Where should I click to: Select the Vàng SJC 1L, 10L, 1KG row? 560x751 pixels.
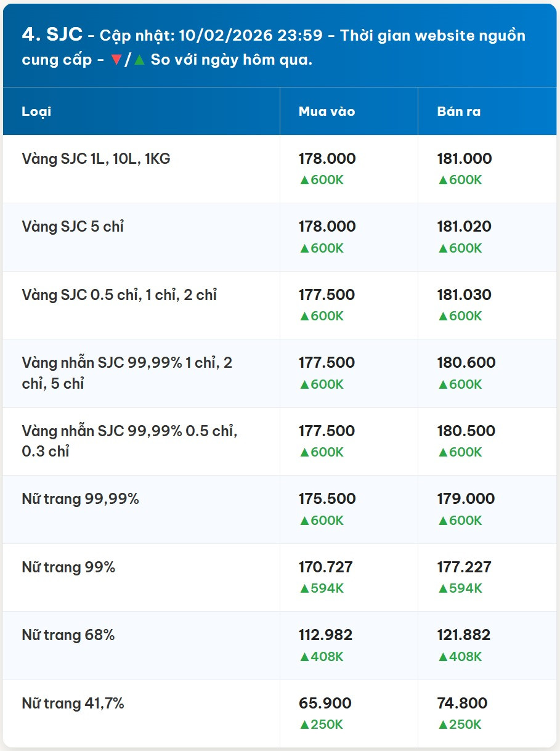tap(96, 159)
